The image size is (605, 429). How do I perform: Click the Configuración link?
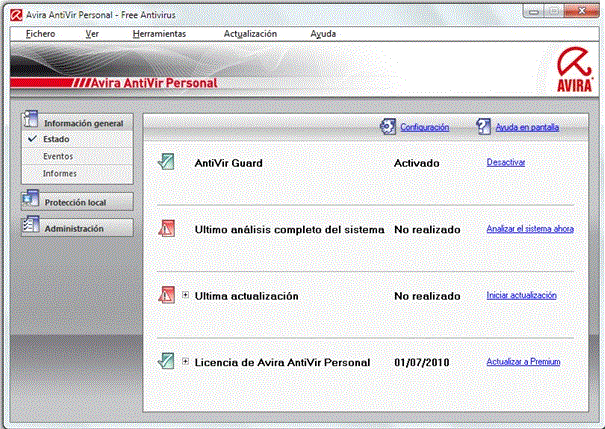point(424,127)
